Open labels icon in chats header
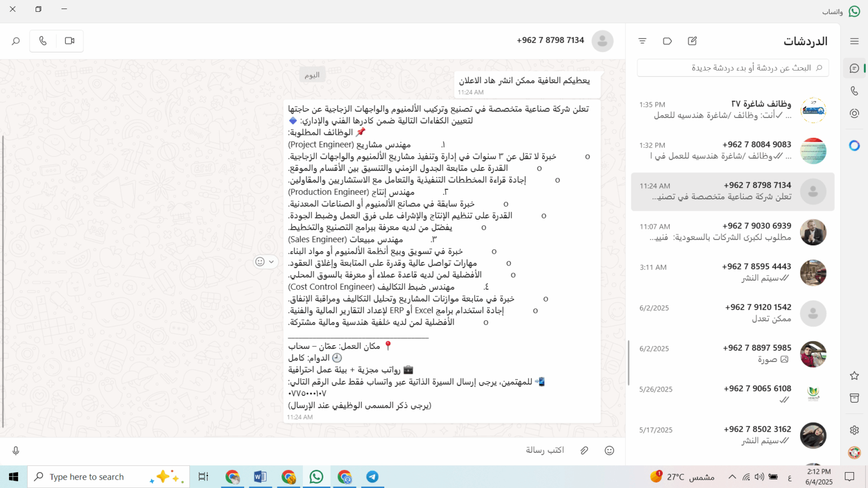 point(667,41)
